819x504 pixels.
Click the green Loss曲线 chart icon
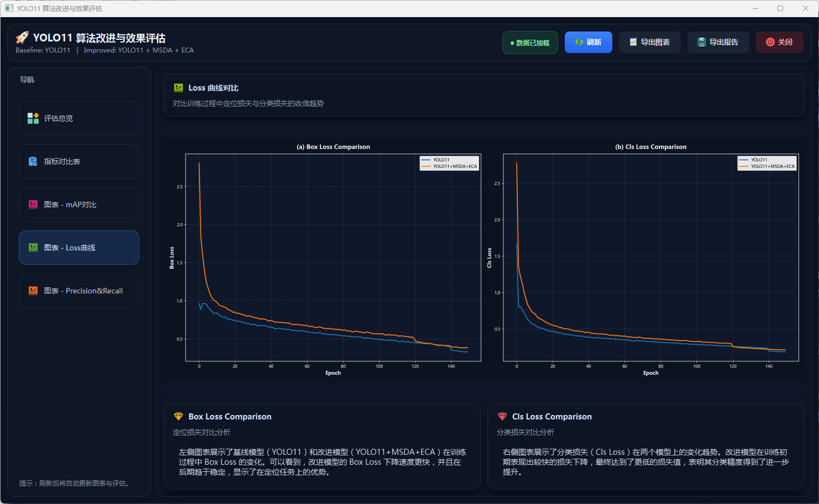[33, 248]
